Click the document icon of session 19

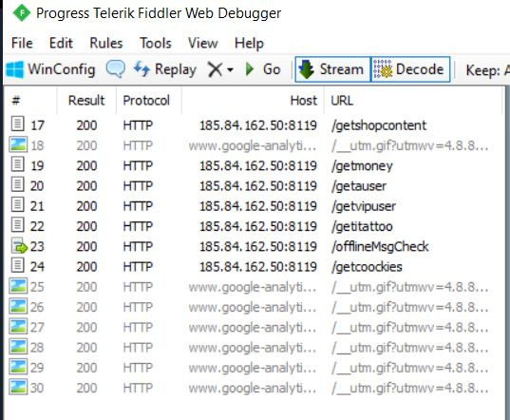pos(17,164)
